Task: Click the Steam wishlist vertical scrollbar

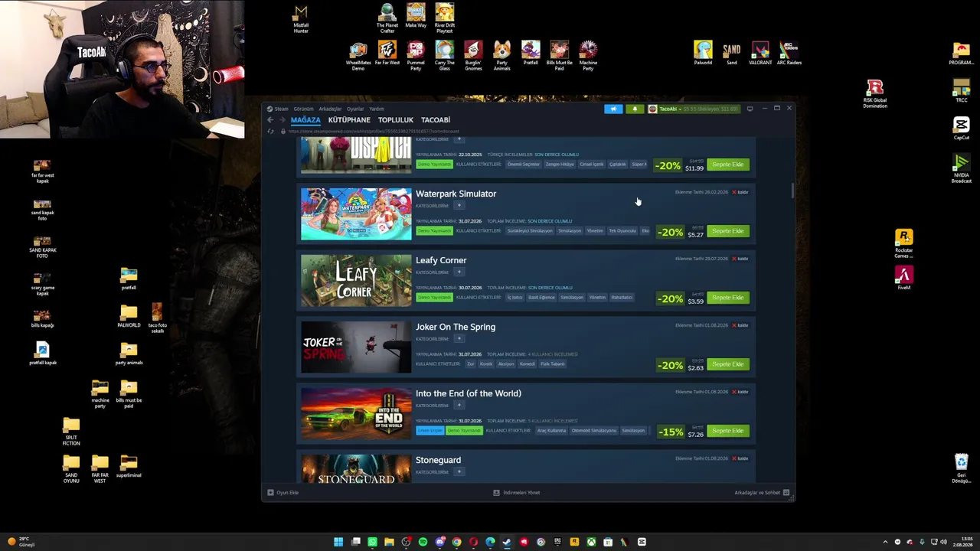Action: pyautogui.click(x=792, y=190)
